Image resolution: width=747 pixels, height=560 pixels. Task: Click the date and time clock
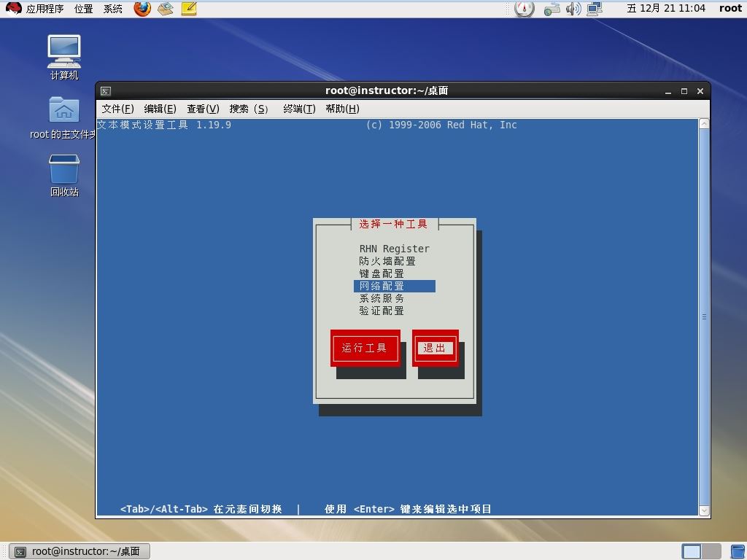[666, 9]
